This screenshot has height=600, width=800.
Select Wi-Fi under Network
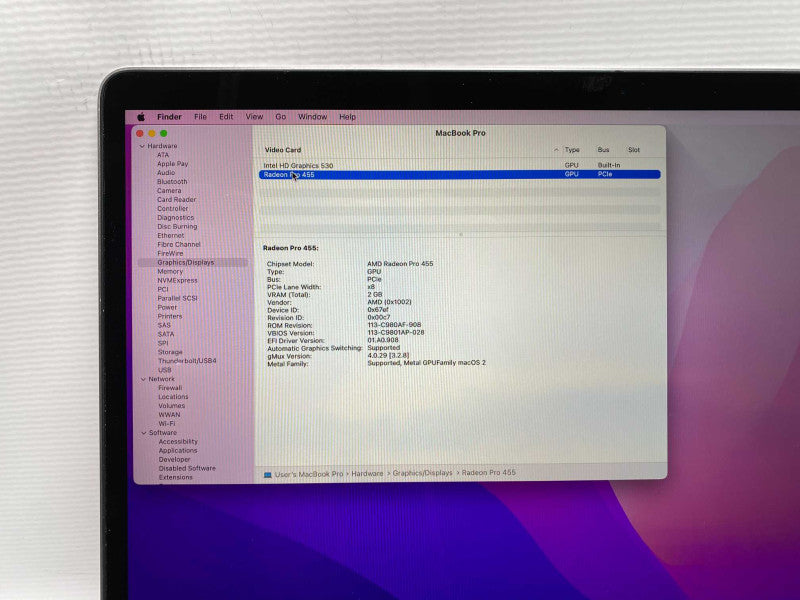coord(167,423)
